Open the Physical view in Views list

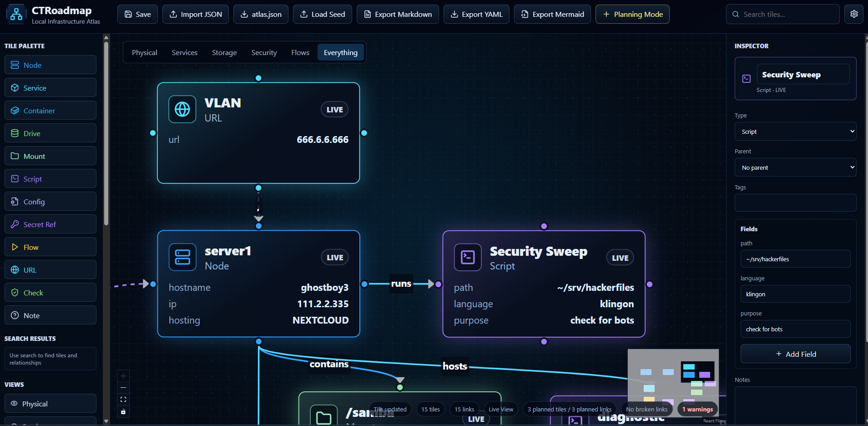(50, 404)
